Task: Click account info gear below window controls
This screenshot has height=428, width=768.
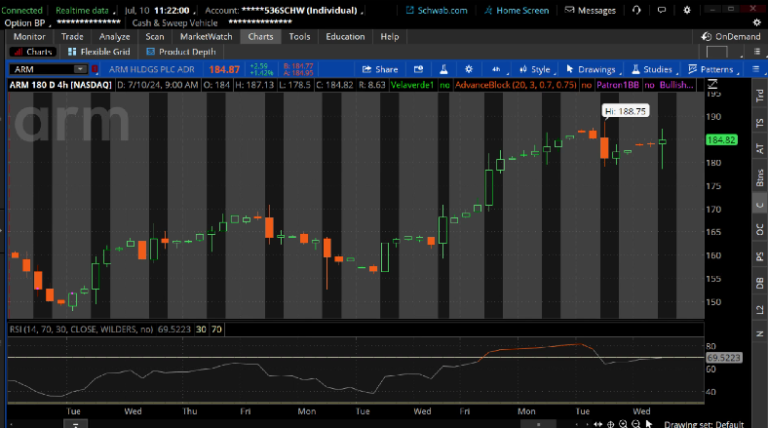Action: point(757,23)
